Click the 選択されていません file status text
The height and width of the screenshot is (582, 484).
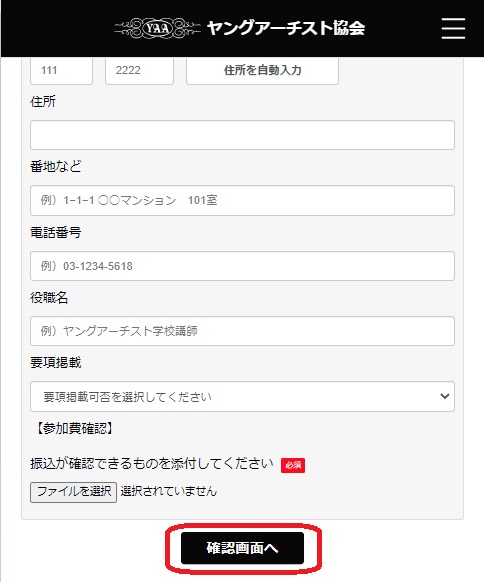coord(169,491)
